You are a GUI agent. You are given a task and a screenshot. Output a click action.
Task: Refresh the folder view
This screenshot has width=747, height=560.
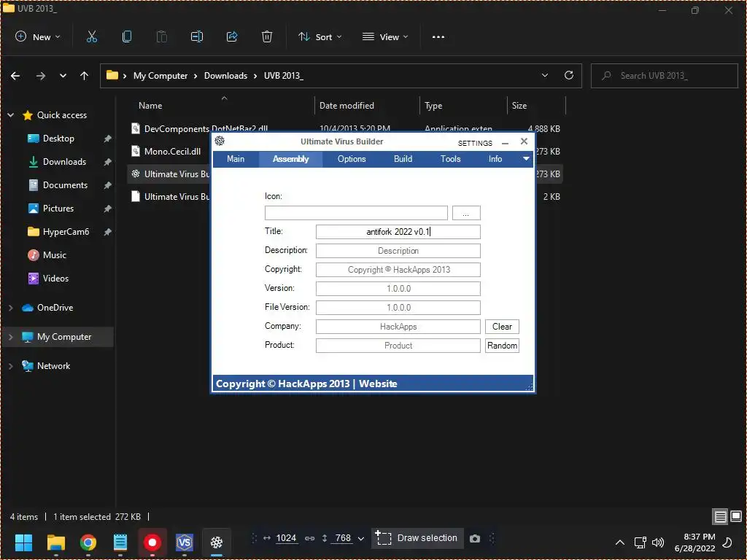[569, 75]
